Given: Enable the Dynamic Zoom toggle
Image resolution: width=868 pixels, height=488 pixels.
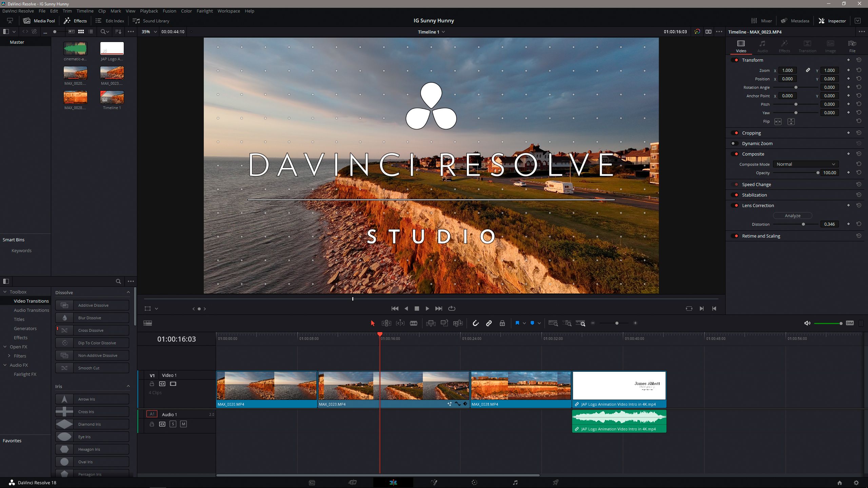Looking at the screenshot, I should coord(735,143).
